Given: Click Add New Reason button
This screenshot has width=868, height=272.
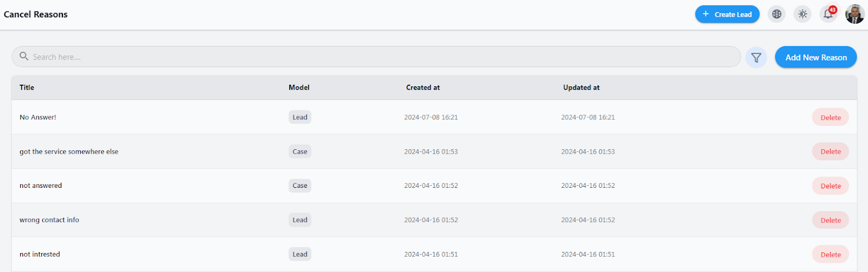Looking at the screenshot, I should [x=816, y=58].
